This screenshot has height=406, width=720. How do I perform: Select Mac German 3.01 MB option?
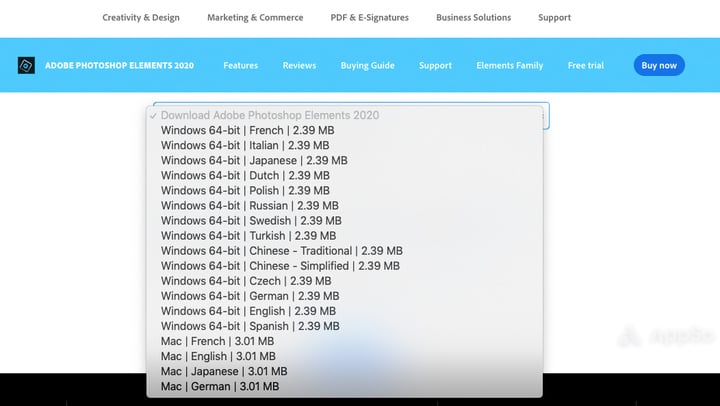click(344, 387)
